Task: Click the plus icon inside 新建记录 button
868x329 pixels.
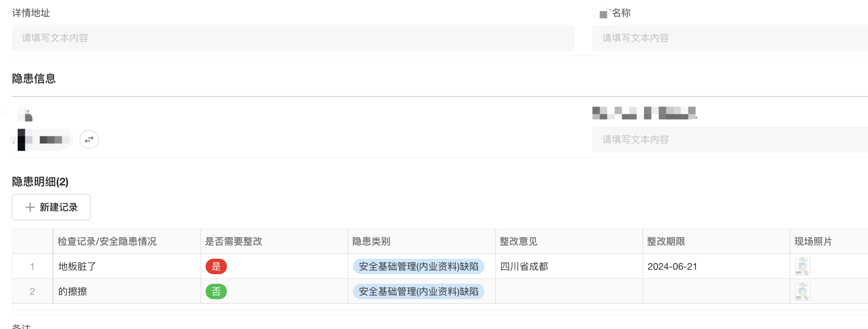Action: pos(29,207)
